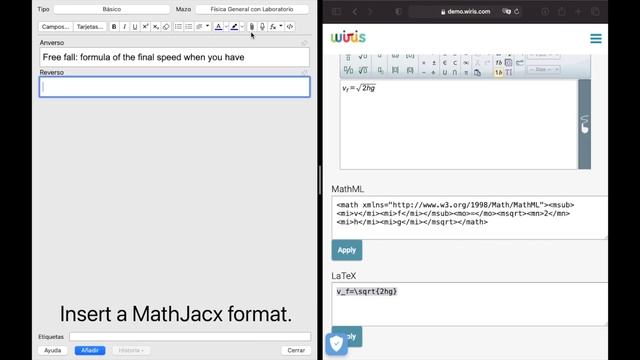Apply the text color in Anki
The image size is (640, 360).
[218, 27]
